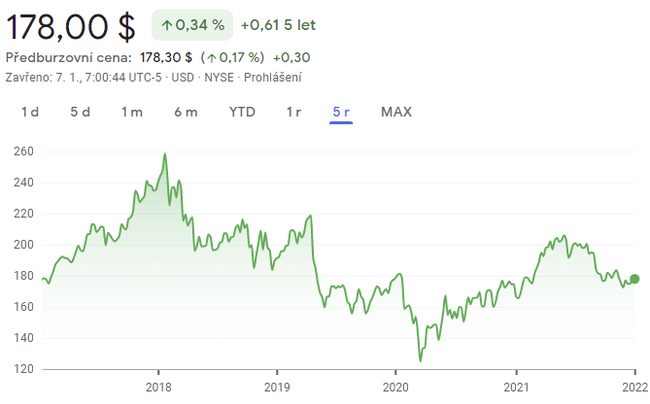Click the active 5r range tab
The width and height of the screenshot is (650, 404).
coord(341,112)
